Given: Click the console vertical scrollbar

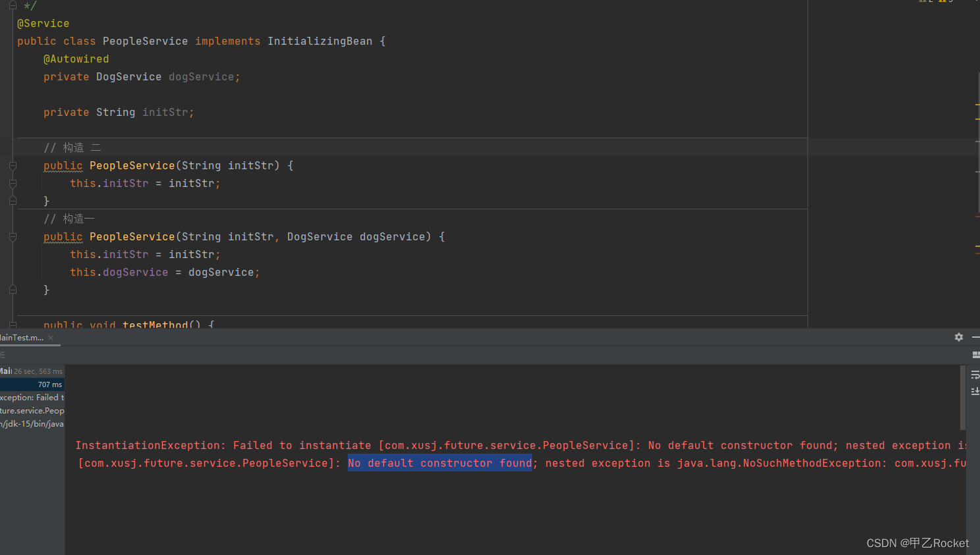Looking at the screenshot, I should coord(963,398).
